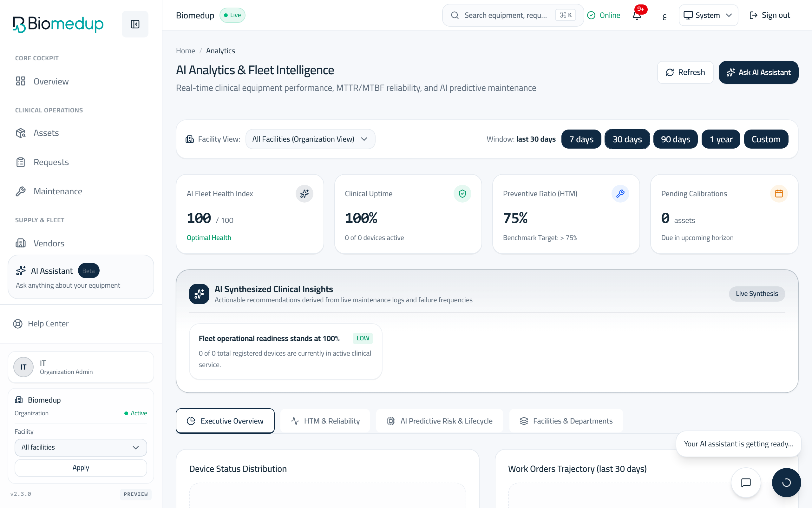Viewport: 812px width, 508px height.
Task: Click Ask AI Assistant button
Action: [x=758, y=72]
